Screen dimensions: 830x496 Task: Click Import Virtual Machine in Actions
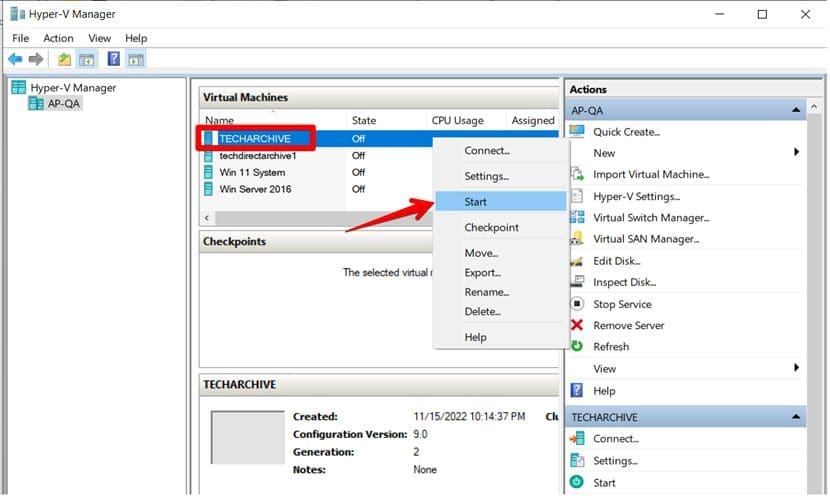click(x=651, y=174)
